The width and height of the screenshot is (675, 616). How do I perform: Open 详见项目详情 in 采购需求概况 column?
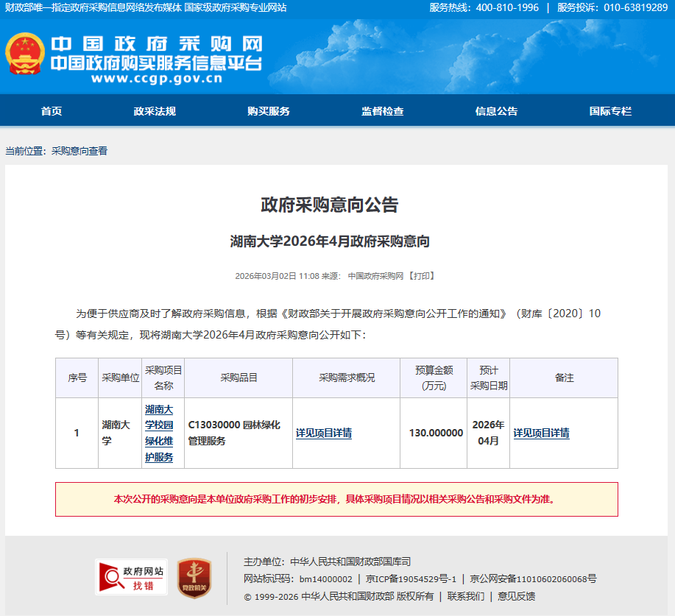(x=324, y=433)
